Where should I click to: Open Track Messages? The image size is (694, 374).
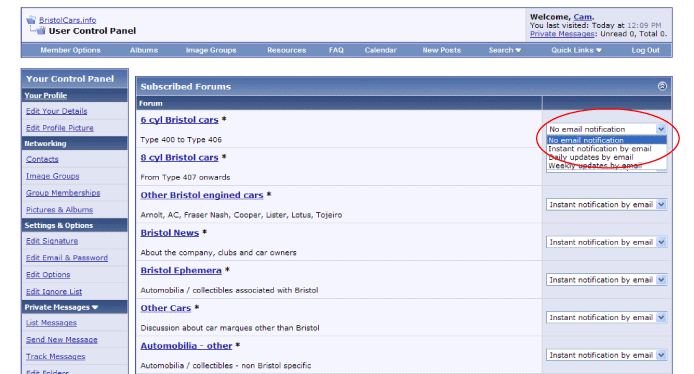pyautogui.click(x=55, y=357)
